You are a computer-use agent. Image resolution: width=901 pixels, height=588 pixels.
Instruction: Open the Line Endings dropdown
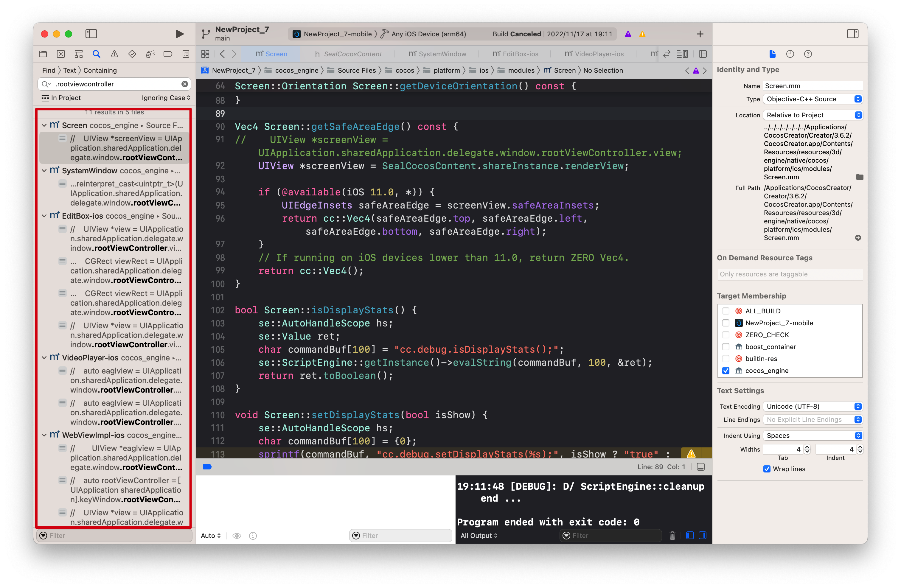pos(813,420)
